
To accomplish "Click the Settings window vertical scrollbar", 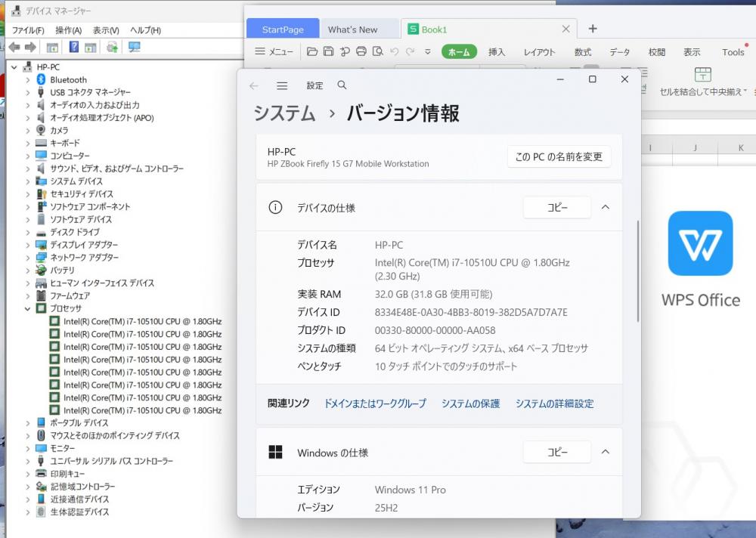I will (639, 272).
